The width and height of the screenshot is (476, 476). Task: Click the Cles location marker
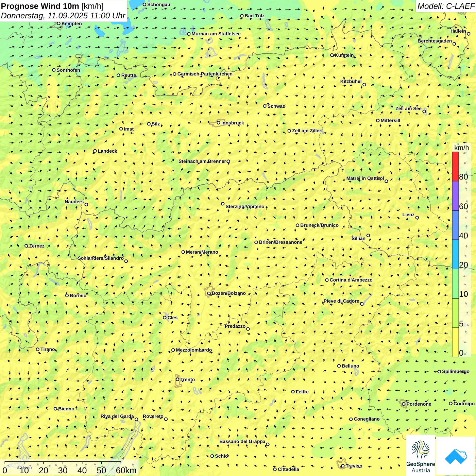[x=165, y=318]
